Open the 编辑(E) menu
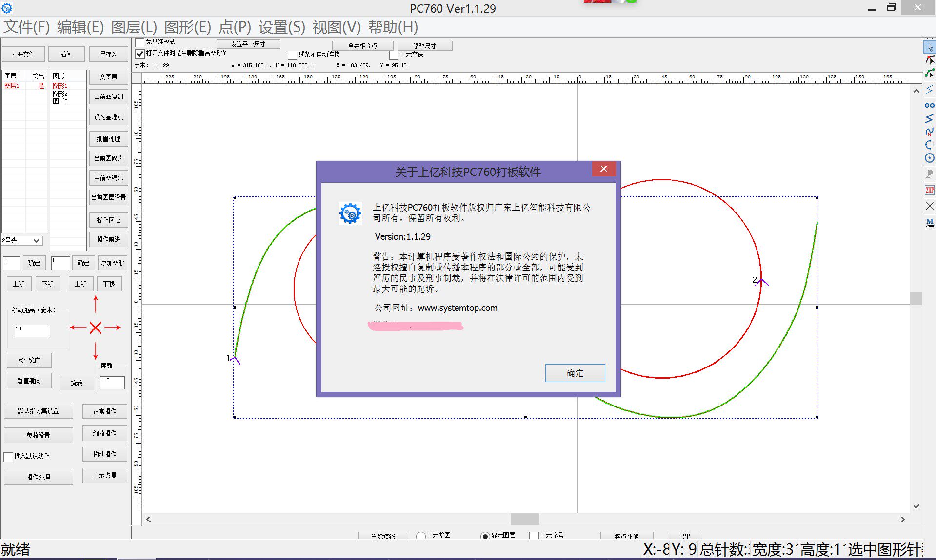 (x=80, y=27)
